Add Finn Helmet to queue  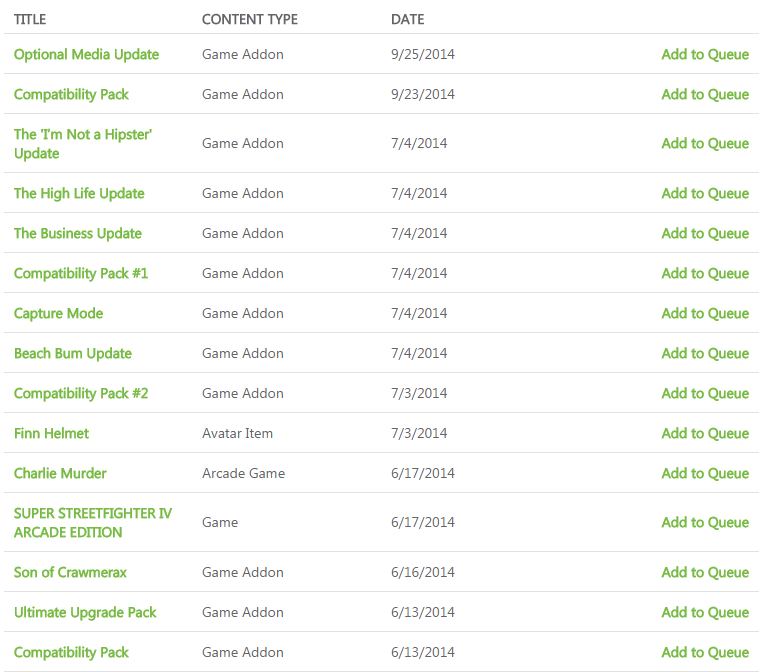705,433
